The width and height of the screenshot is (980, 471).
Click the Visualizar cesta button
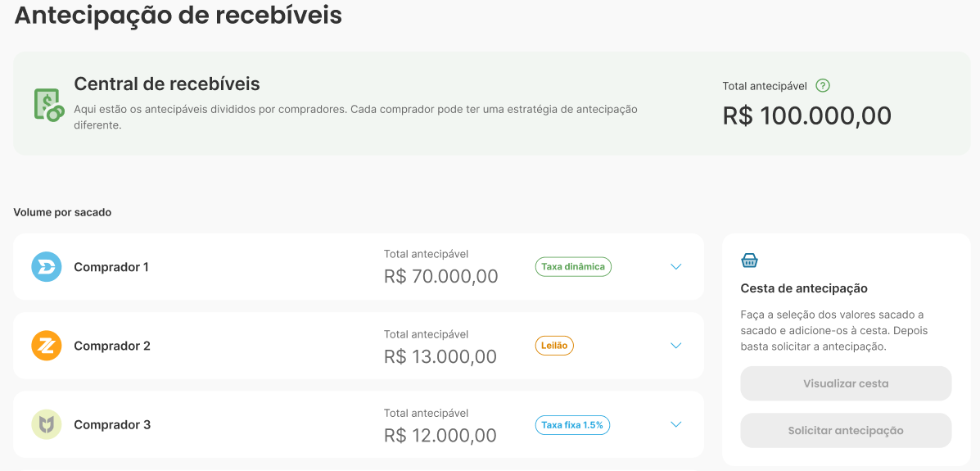[847, 383]
